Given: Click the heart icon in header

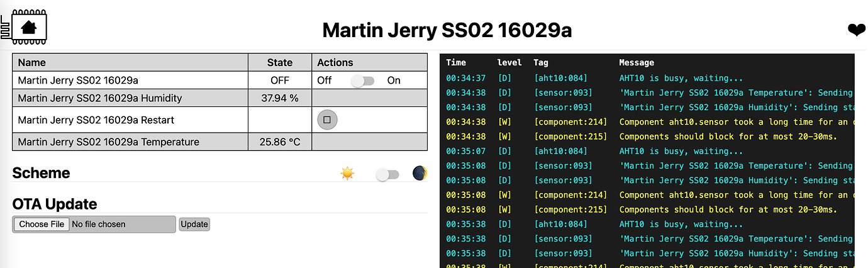Looking at the screenshot, I should point(856,30).
